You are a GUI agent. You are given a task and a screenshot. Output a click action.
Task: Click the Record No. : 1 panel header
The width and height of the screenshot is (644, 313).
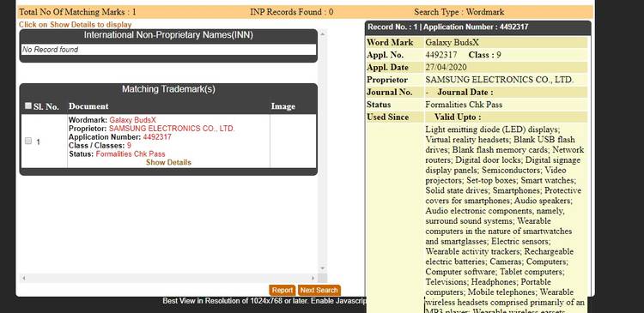pyautogui.click(x=478, y=27)
